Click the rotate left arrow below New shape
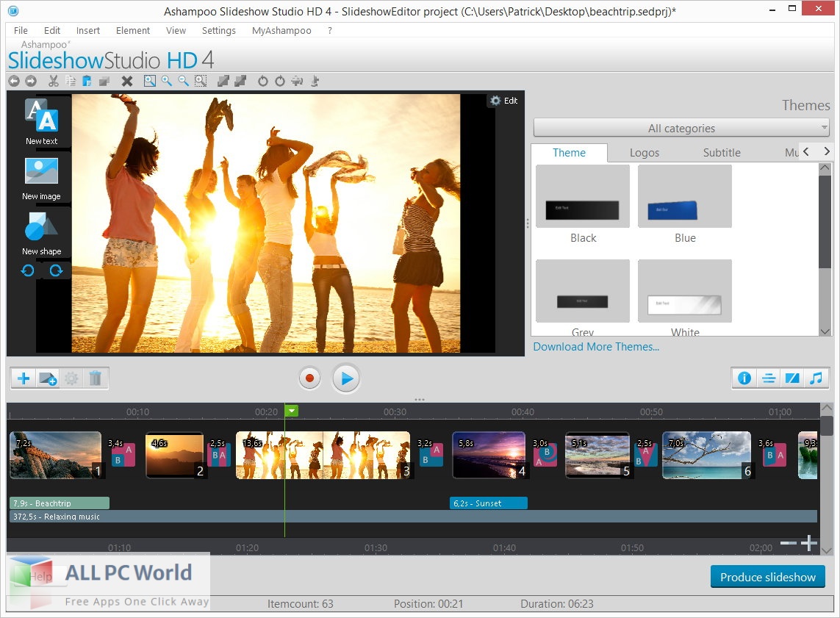The height and width of the screenshot is (618, 840). pos(27,270)
